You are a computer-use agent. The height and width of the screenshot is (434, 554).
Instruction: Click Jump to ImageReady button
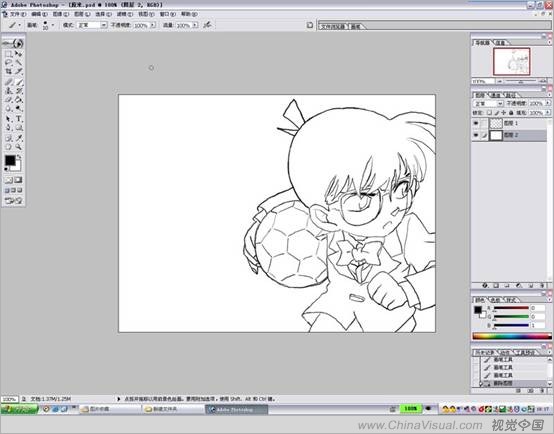[x=13, y=201]
